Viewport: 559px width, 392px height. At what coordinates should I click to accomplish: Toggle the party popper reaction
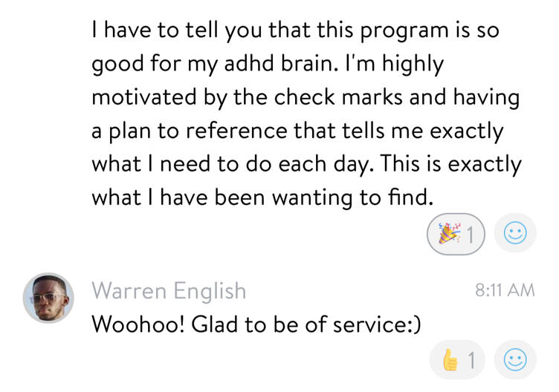[456, 235]
